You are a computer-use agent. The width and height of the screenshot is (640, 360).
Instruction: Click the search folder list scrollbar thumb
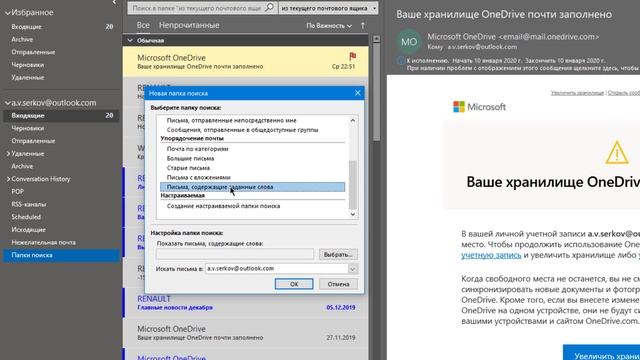click(x=353, y=184)
